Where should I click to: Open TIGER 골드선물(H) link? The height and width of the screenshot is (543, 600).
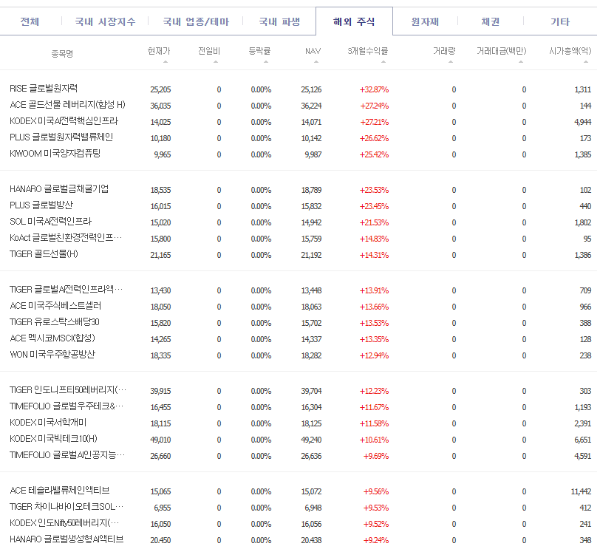(44, 254)
